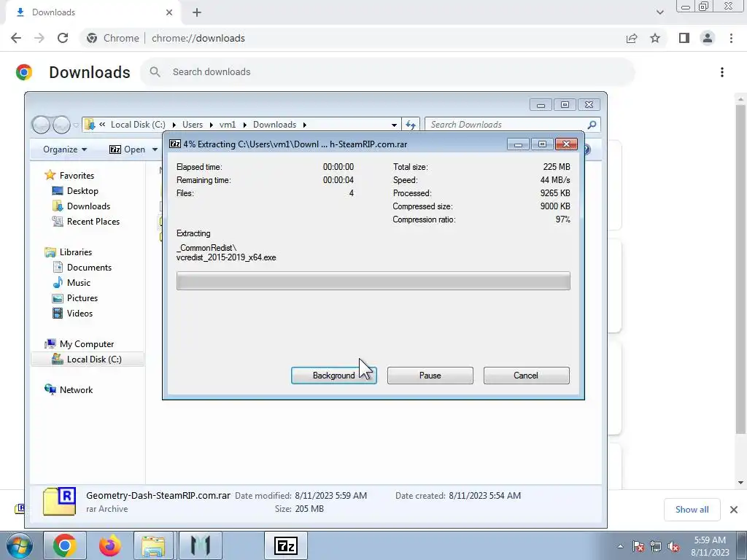Expand the Open dropdown arrow in Explorer
The image size is (747, 560).
click(x=155, y=149)
